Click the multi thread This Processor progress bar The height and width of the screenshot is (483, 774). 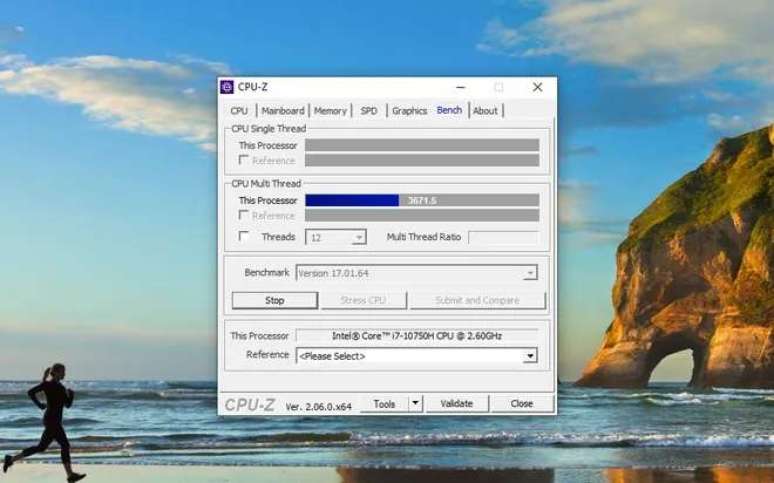422,200
